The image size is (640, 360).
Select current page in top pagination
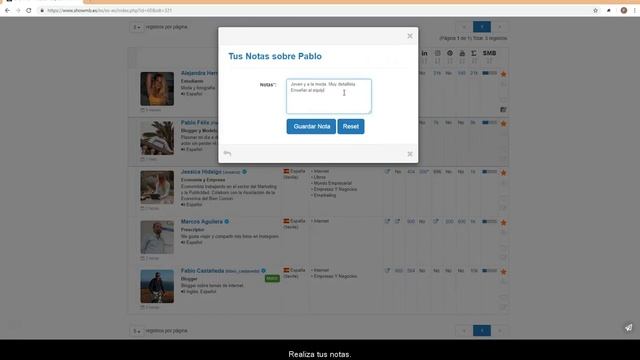pyautogui.click(x=482, y=27)
